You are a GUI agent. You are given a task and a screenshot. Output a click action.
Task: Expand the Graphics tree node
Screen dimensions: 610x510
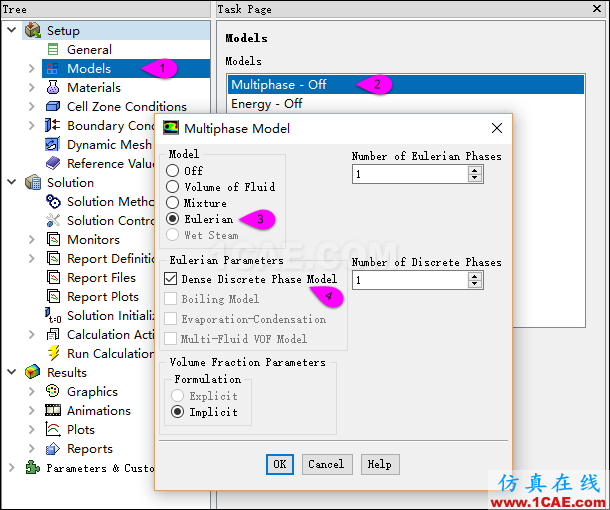32,391
